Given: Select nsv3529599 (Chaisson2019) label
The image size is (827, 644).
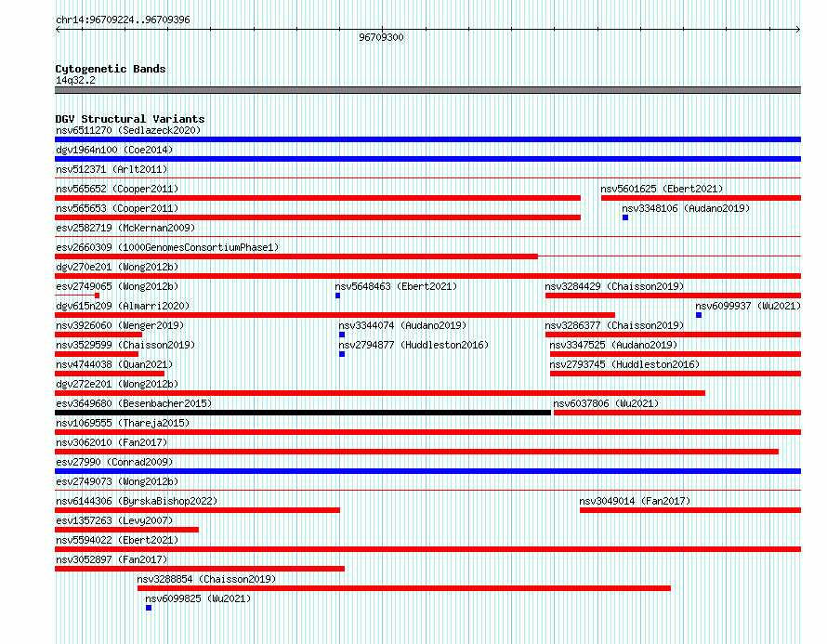Looking at the screenshot, I should 125,345.
